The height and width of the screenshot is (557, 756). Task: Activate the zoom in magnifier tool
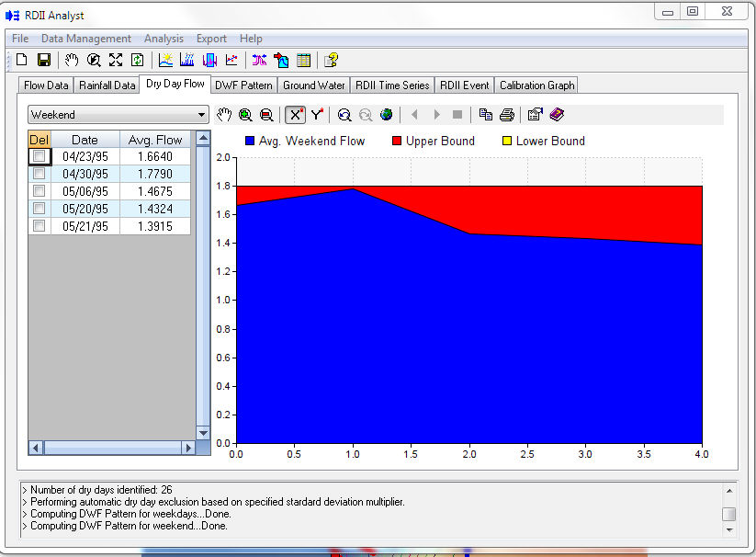244,115
